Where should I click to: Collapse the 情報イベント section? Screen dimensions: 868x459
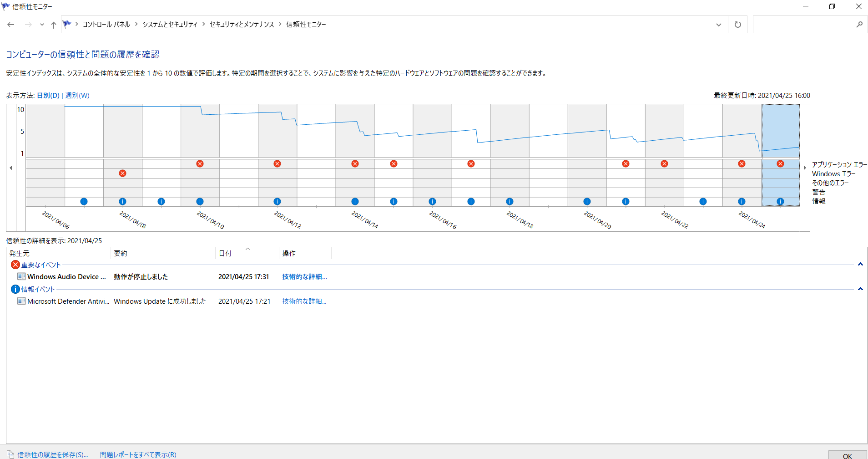point(860,289)
